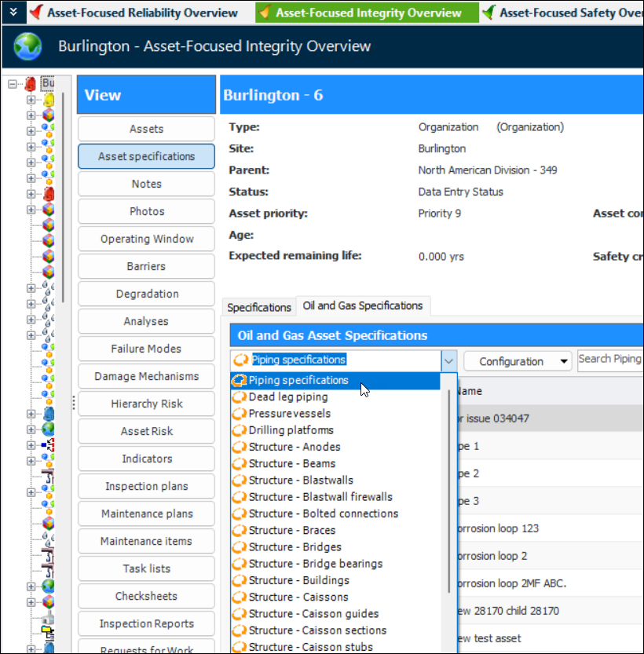Collapse the root Burlington tree node
The height and width of the screenshot is (654, 644).
point(13,83)
